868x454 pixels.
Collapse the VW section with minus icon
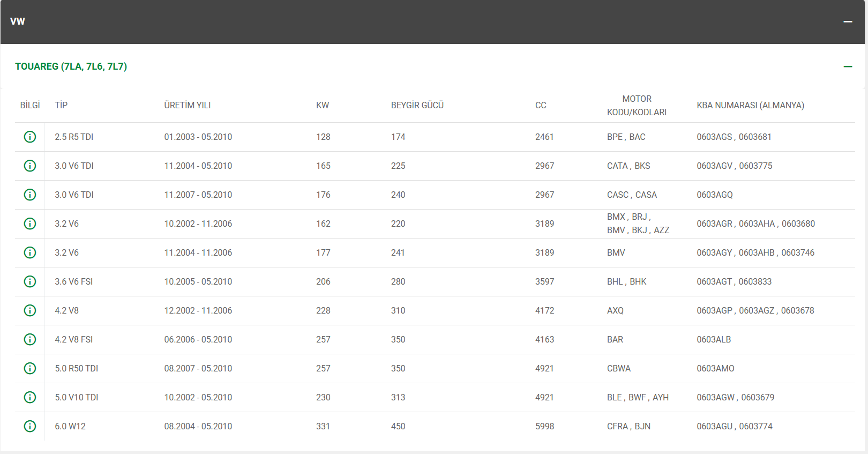pos(848,21)
